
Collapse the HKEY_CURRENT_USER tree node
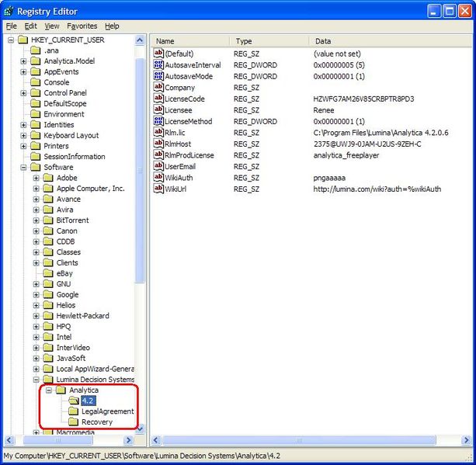click(11, 40)
